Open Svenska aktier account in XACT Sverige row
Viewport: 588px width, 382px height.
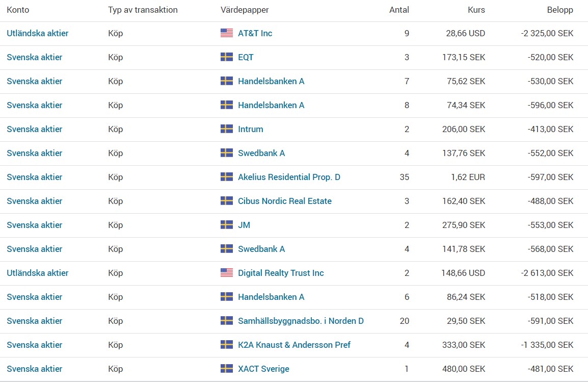click(x=35, y=369)
